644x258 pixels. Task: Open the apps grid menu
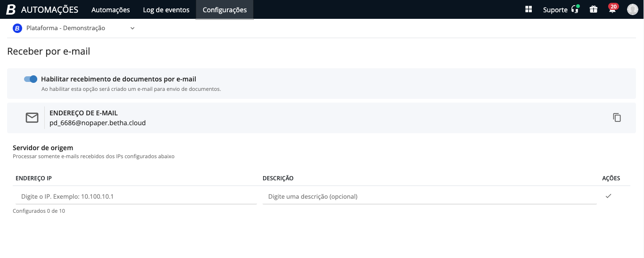point(528,9)
